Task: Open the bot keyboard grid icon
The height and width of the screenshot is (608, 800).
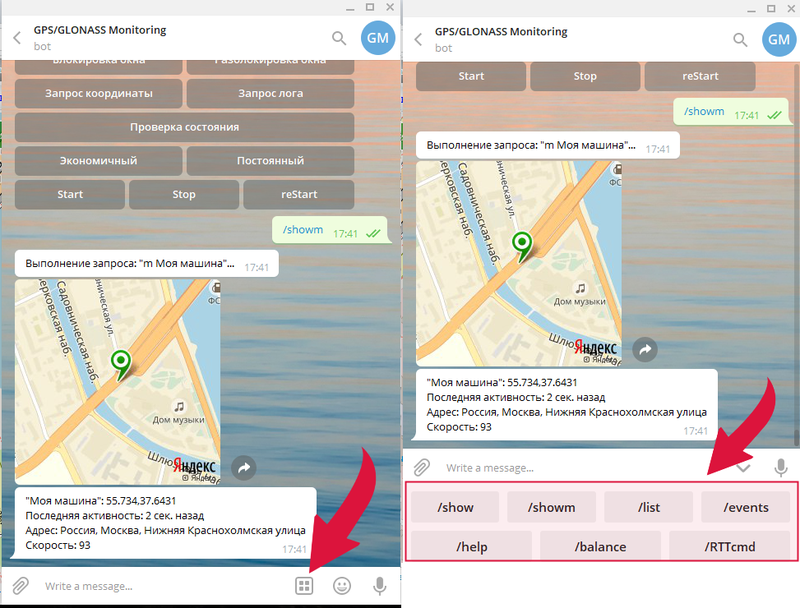Action: coord(304,586)
